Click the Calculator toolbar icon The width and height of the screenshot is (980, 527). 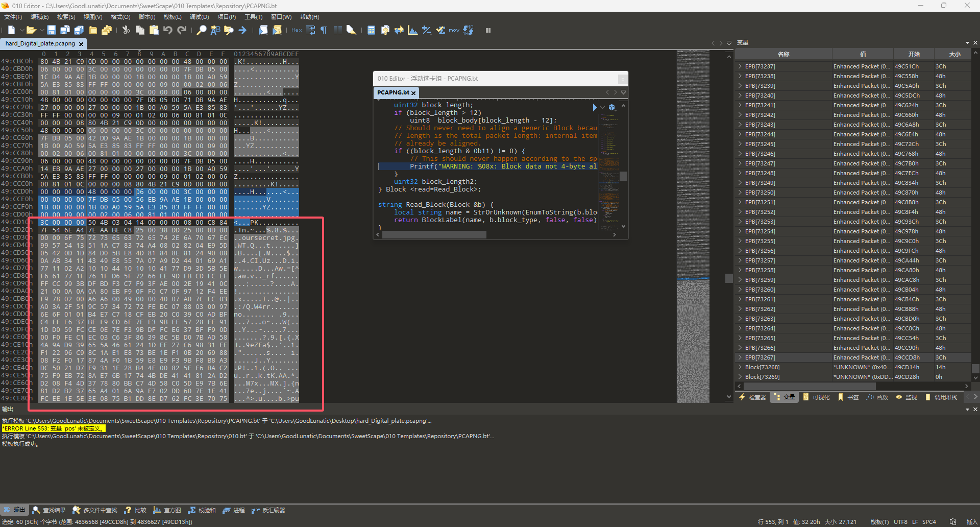click(x=371, y=30)
